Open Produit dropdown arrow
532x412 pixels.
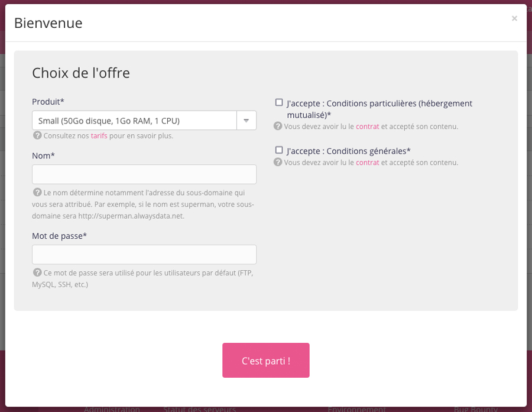tap(246, 121)
